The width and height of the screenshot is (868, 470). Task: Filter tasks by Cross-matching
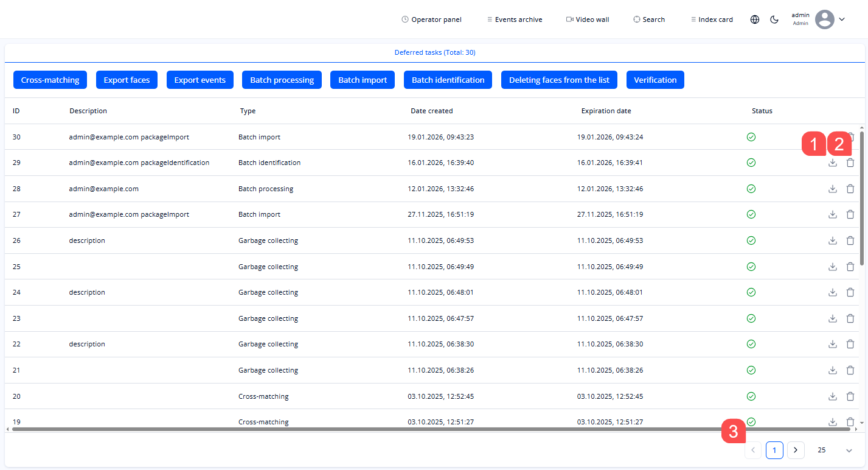tap(50, 80)
